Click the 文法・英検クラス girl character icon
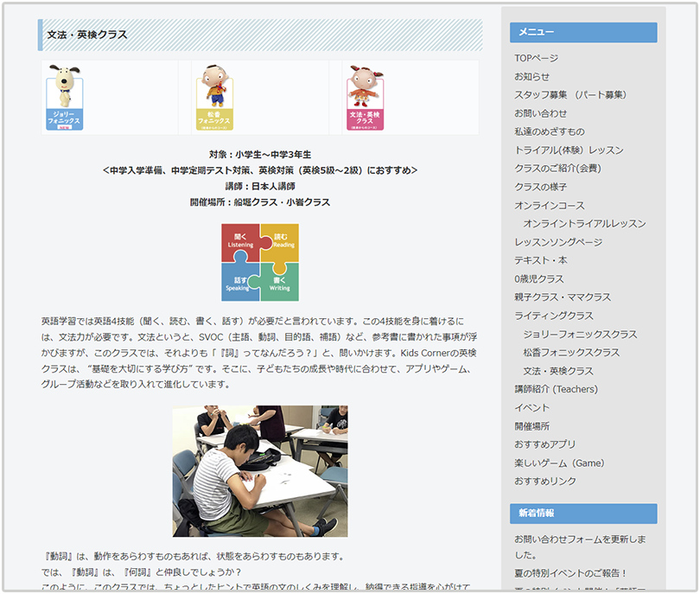 (x=365, y=97)
